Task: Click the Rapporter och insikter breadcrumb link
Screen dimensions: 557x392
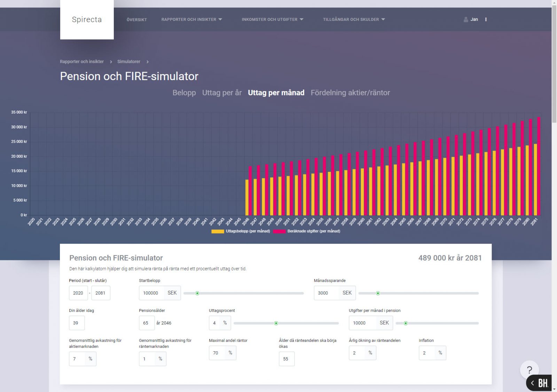Action: click(82, 62)
